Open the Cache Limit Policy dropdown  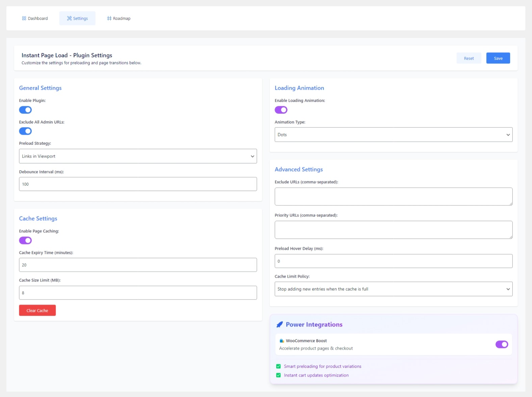(393, 289)
